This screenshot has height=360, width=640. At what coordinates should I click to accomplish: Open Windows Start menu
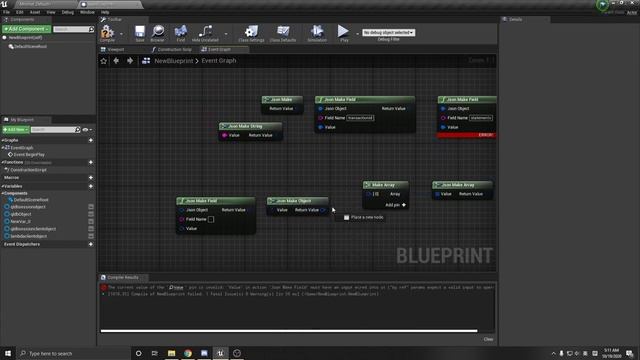[8, 353]
